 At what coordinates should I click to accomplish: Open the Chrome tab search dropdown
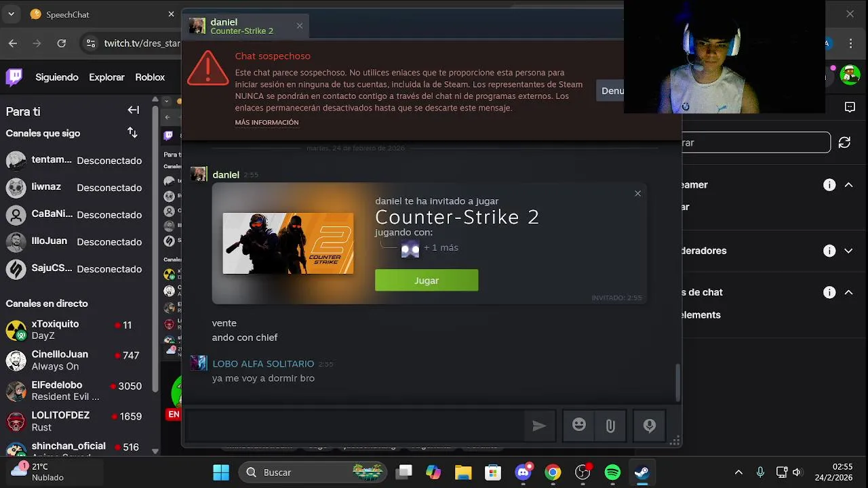(x=11, y=14)
